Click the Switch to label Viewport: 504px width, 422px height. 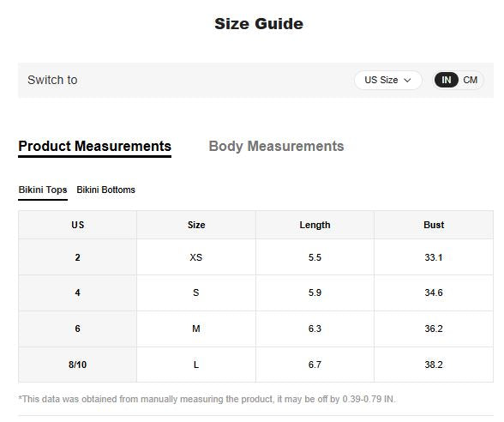pos(52,80)
